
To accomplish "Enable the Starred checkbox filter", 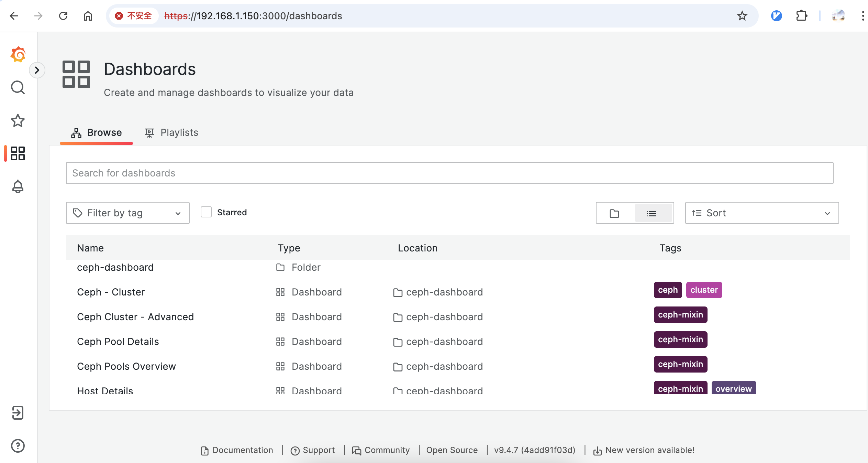I will (206, 212).
